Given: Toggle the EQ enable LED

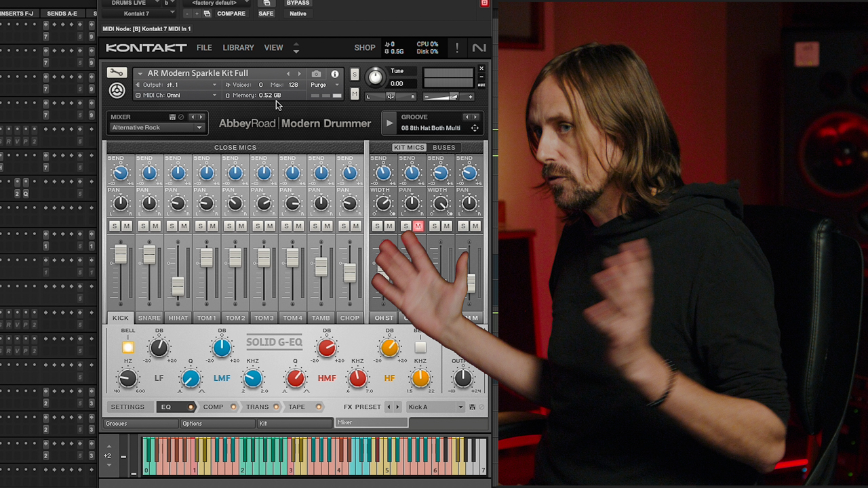Looking at the screenshot, I should [x=191, y=407].
